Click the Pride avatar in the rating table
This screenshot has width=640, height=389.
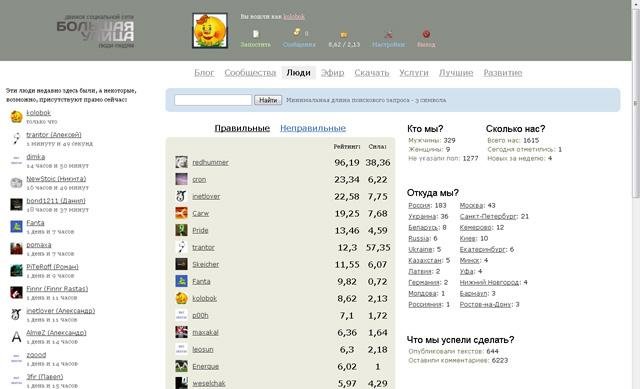(x=181, y=230)
